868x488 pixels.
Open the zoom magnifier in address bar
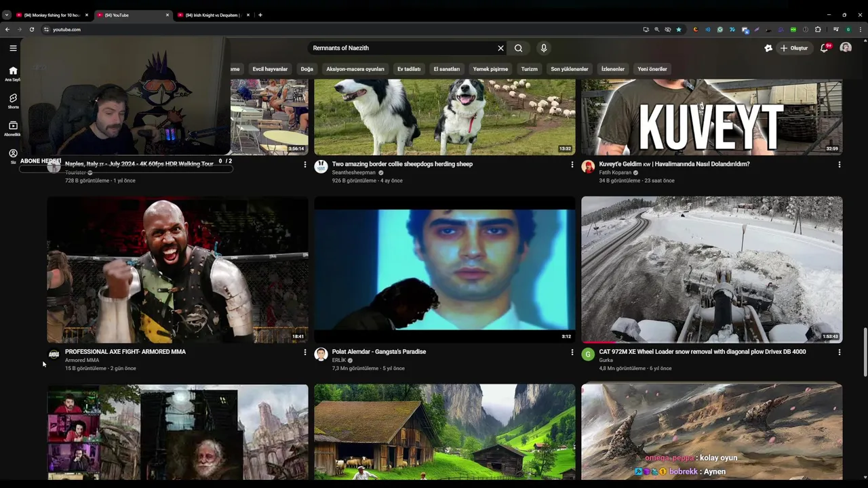click(657, 30)
